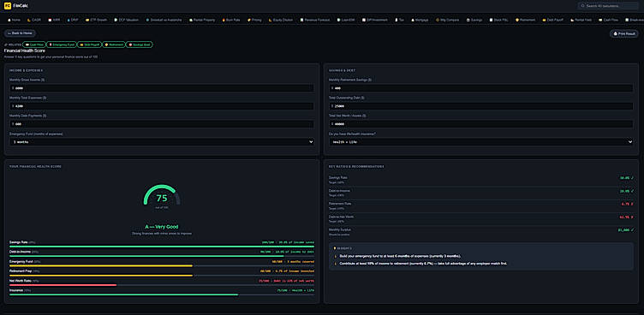Switch to Snowball vs Avalanche calculator
The width and height of the screenshot is (644, 315).
pos(164,20)
